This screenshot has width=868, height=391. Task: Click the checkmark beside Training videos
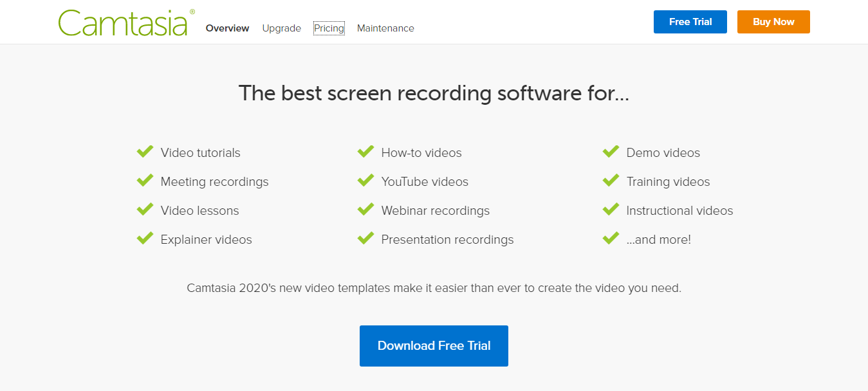610,180
